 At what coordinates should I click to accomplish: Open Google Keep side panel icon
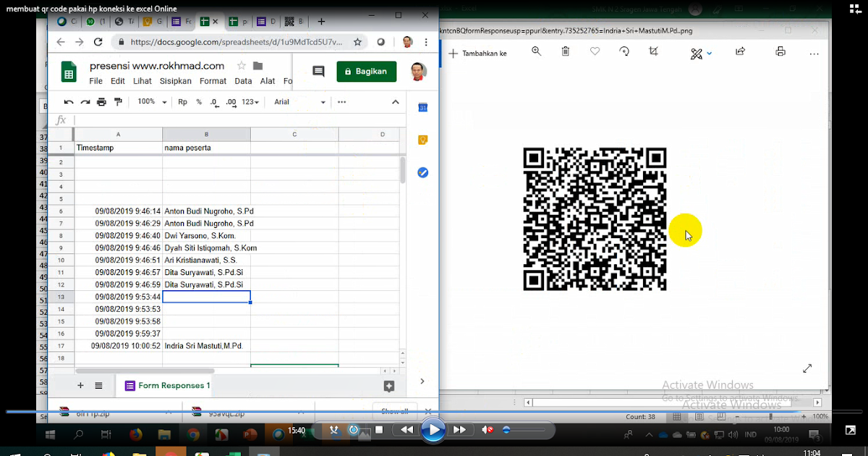click(x=423, y=140)
